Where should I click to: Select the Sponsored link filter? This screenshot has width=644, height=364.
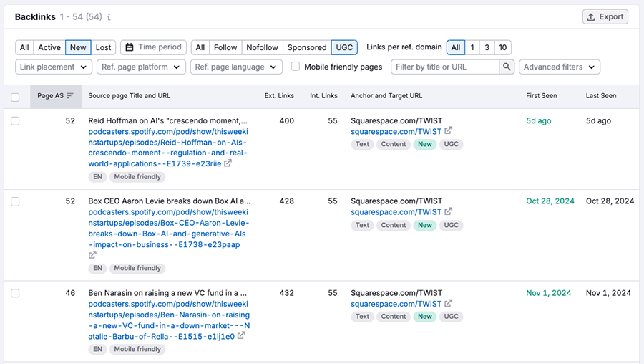click(x=307, y=47)
